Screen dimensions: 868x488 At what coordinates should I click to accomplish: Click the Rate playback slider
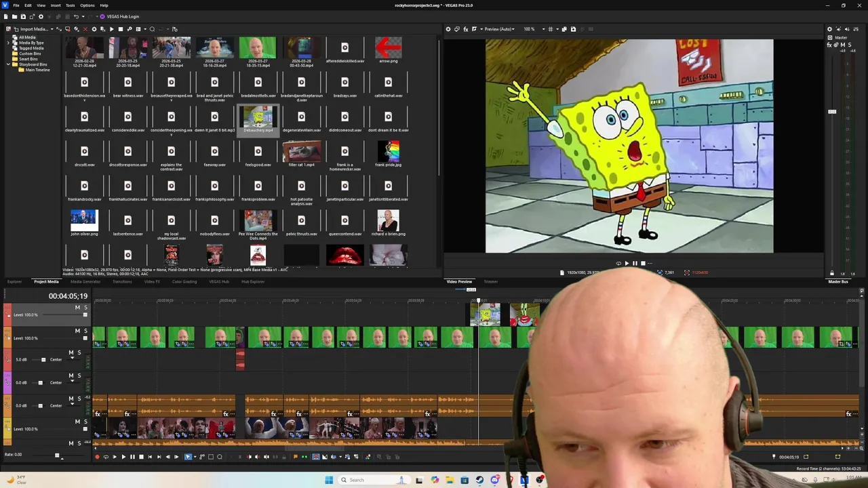coord(57,455)
